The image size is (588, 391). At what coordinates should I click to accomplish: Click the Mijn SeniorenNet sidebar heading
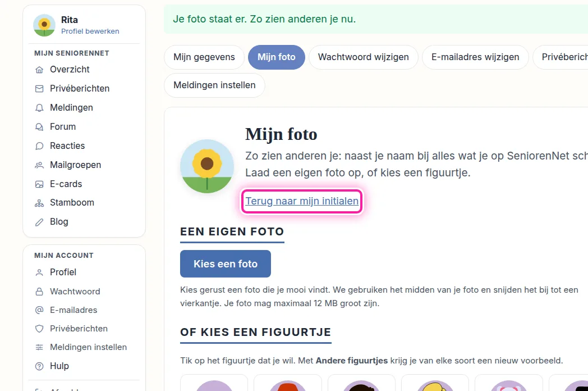(72, 53)
